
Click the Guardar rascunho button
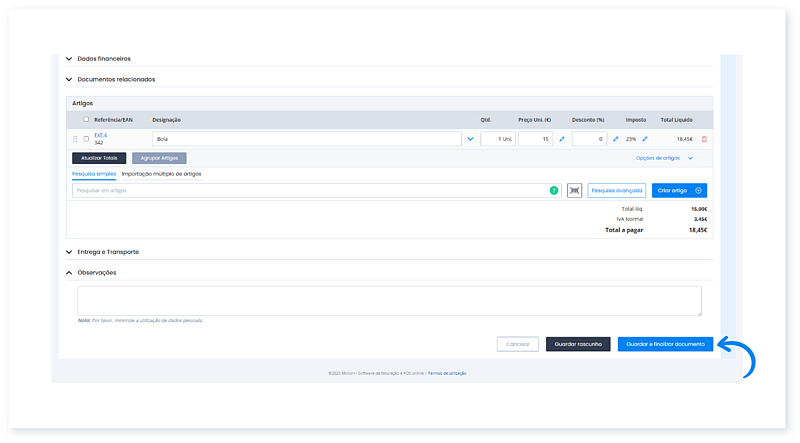pyautogui.click(x=578, y=344)
